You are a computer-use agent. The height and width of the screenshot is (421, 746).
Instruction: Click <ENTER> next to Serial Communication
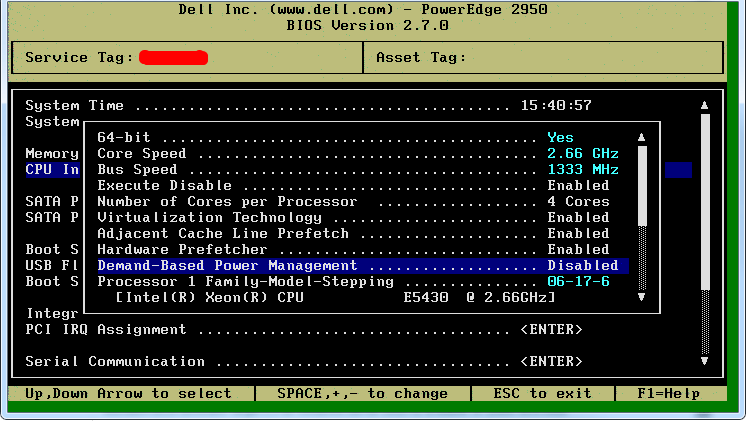(551, 362)
